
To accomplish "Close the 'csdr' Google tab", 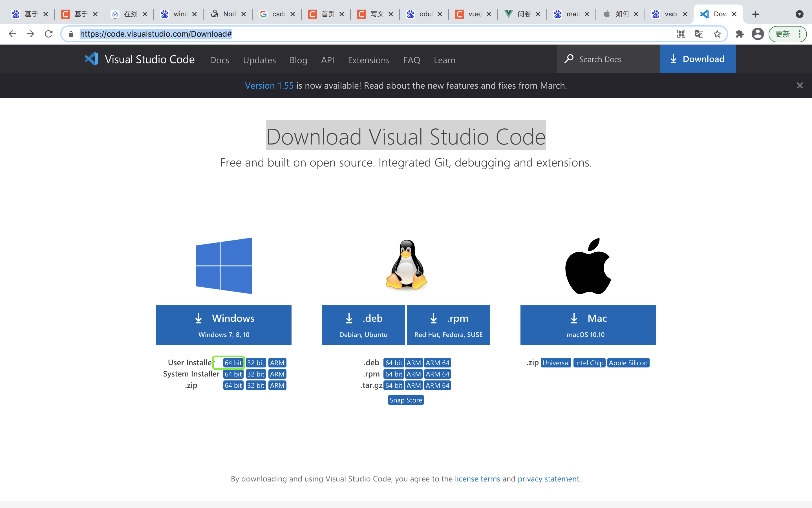I will coord(293,14).
